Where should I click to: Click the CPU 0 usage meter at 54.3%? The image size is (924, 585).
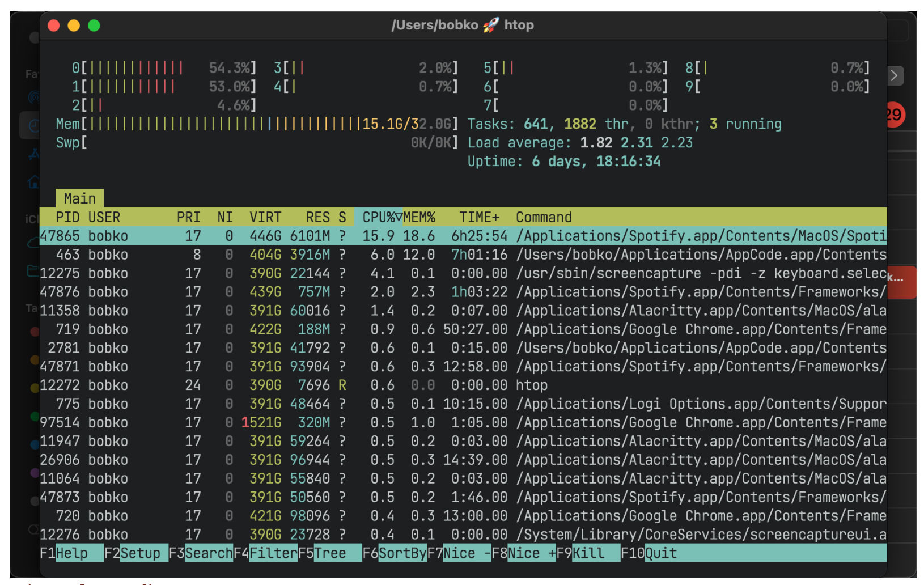164,68
